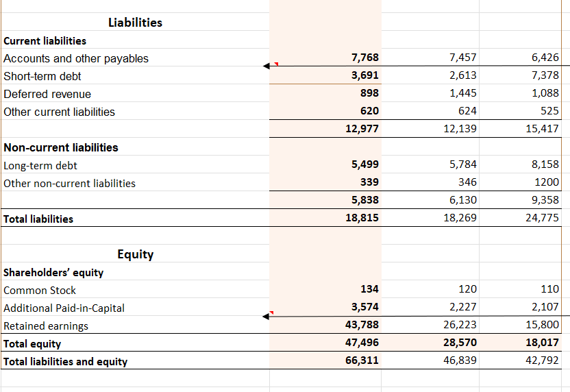The width and height of the screenshot is (570, 392).
Task: Click the Short-term debt label
Action: pyautogui.click(x=42, y=76)
